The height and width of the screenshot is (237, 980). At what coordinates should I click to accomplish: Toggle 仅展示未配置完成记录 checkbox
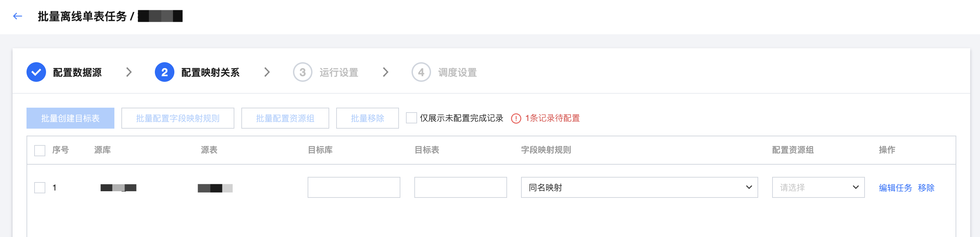411,118
